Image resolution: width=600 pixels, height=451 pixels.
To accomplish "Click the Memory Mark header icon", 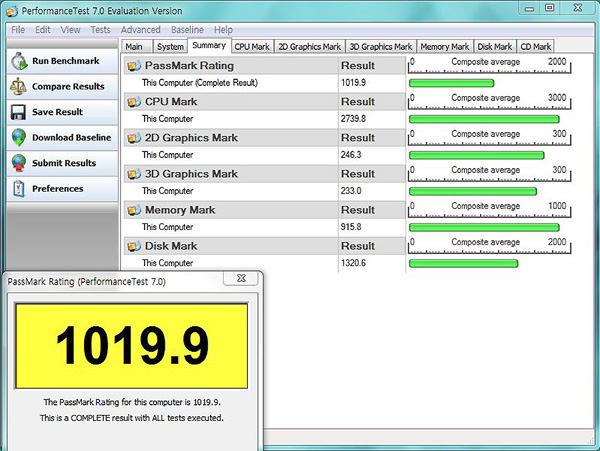I will point(134,210).
